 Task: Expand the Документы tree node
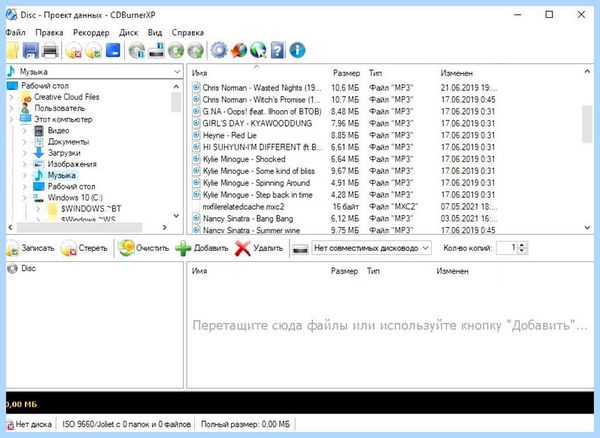(24, 142)
